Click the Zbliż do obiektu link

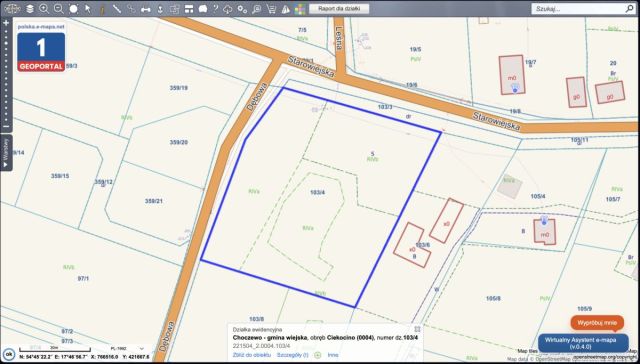pyautogui.click(x=251, y=355)
